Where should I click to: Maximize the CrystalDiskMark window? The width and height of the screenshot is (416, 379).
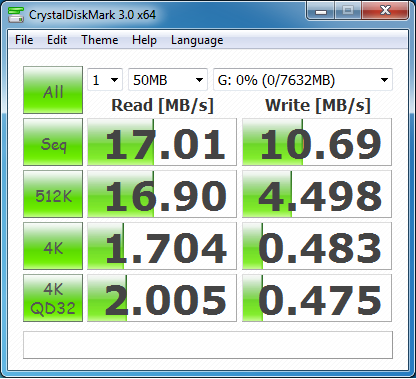(x=348, y=11)
